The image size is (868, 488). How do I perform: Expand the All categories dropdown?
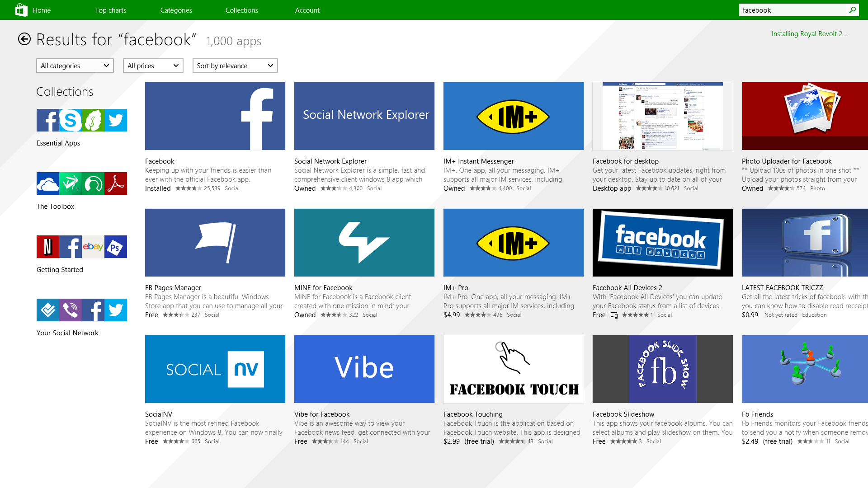(75, 66)
